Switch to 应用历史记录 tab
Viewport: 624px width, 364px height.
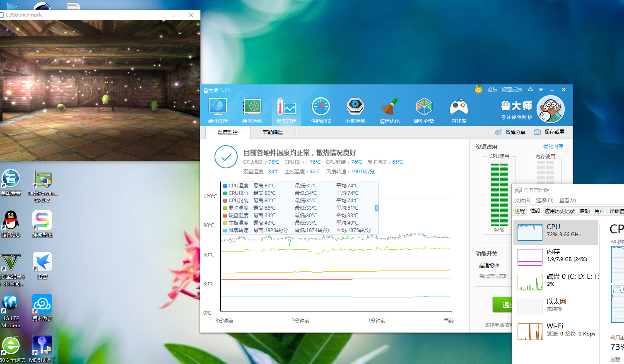click(560, 211)
